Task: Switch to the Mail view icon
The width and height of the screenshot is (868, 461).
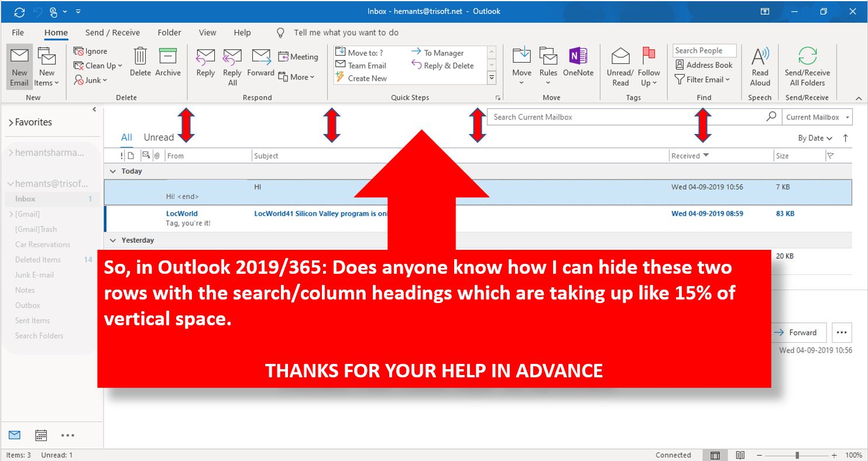Action: click(15, 435)
